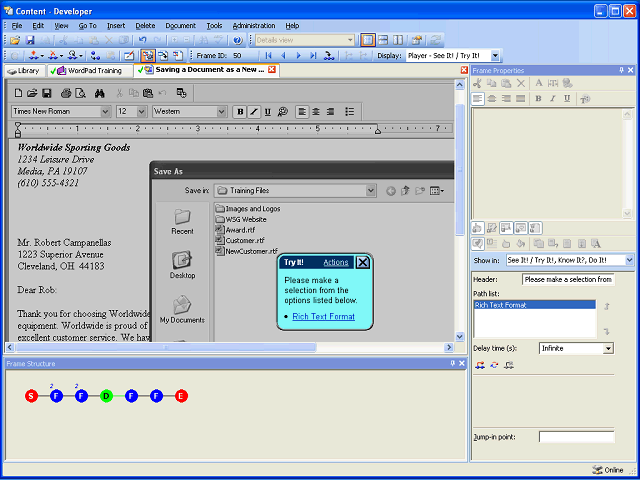
Task: Click the Actions link in Try It bubble
Action: [336, 262]
